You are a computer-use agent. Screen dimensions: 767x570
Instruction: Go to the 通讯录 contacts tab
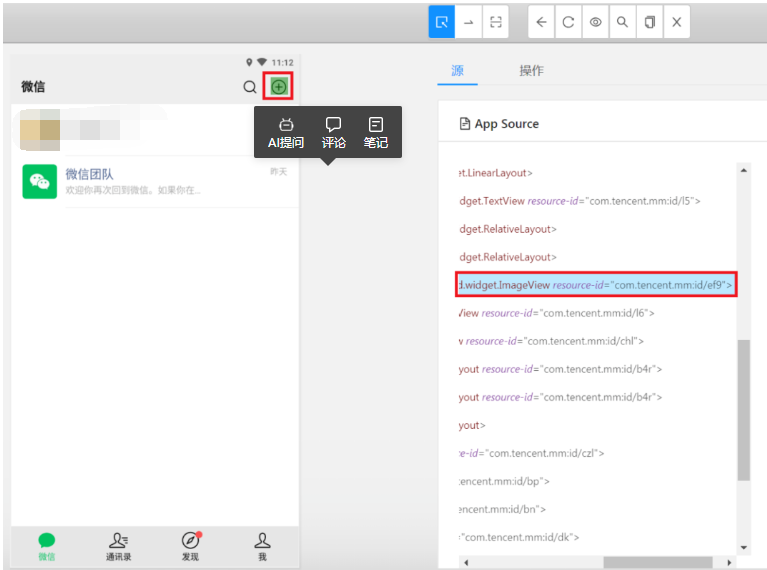click(118, 547)
